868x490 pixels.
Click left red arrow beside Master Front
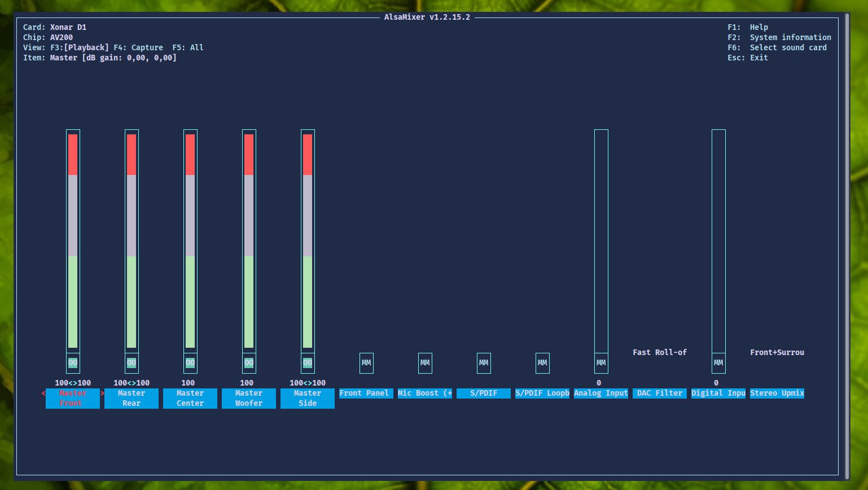click(43, 393)
